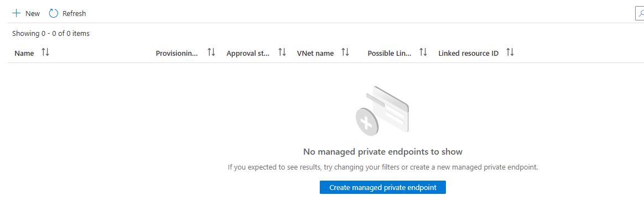Select the VNet name column header
Viewport: 644px width, 211px height.
pyautogui.click(x=315, y=53)
